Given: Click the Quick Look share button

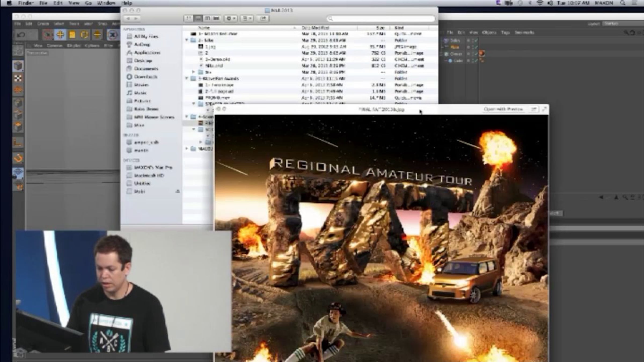Looking at the screenshot, I should click(533, 109).
